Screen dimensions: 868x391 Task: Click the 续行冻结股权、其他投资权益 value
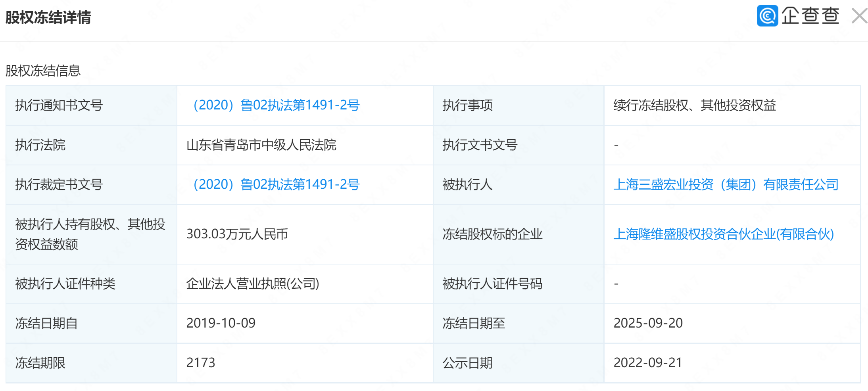pos(695,105)
